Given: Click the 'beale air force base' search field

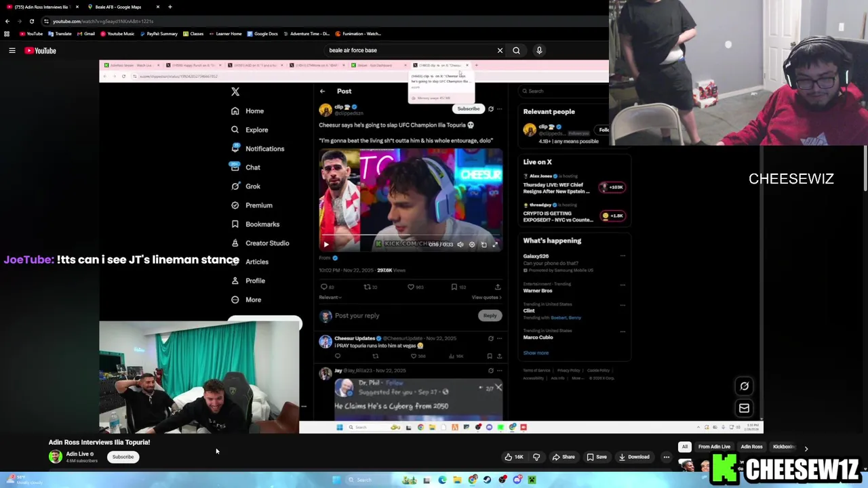Looking at the screenshot, I should click(410, 50).
